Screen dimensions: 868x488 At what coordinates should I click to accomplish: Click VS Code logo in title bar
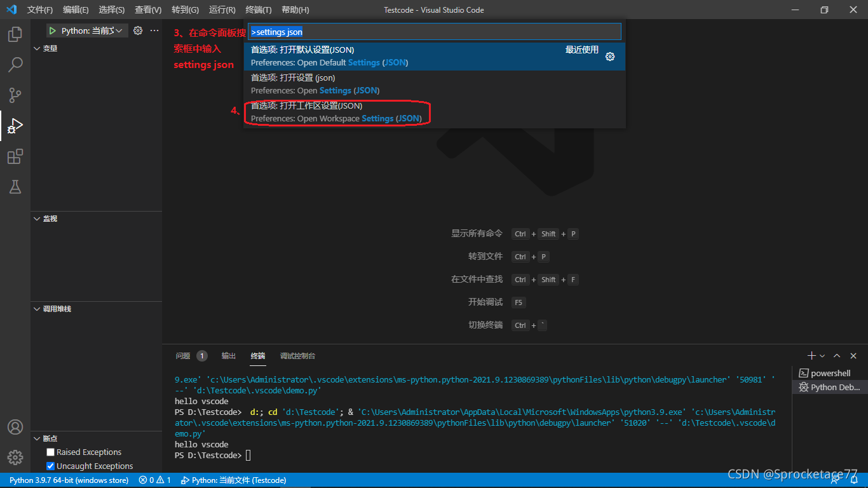[x=11, y=10]
